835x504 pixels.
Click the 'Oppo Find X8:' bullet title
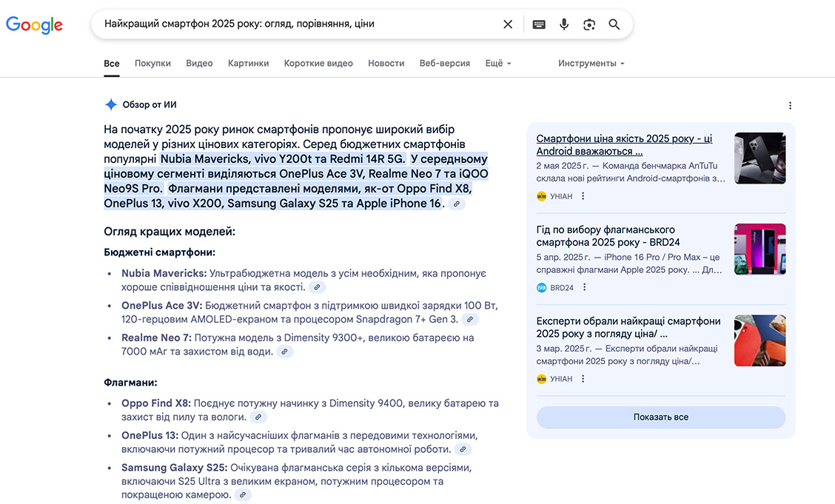[156, 403]
